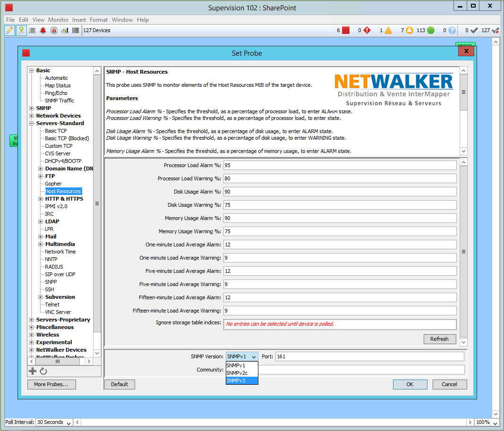Open the bar chart icon in toolbar
Image resolution: width=504 pixels, height=431 pixels.
(x=65, y=30)
